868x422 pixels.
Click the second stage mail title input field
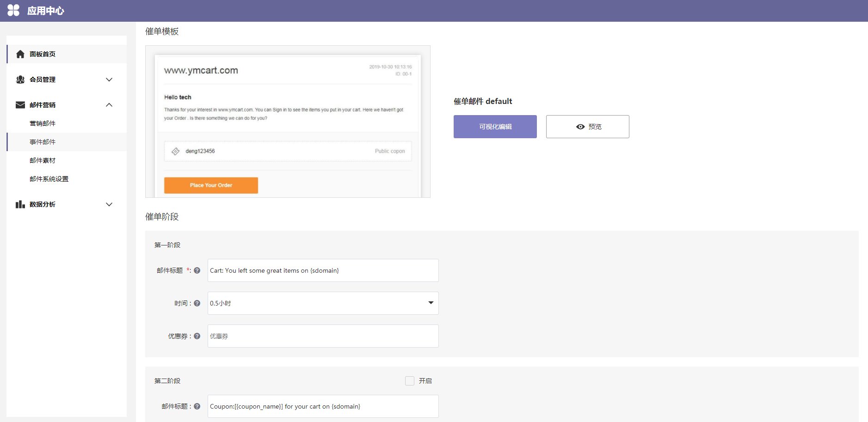click(323, 406)
